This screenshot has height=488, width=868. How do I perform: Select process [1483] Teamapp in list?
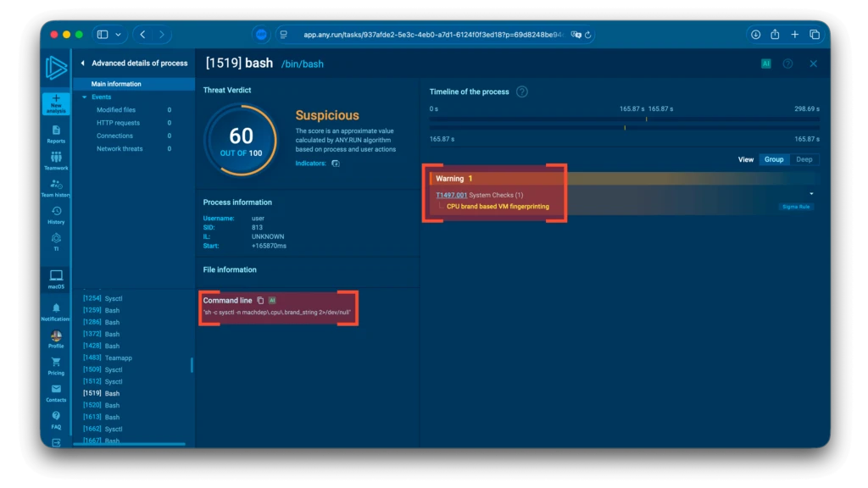(x=107, y=358)
